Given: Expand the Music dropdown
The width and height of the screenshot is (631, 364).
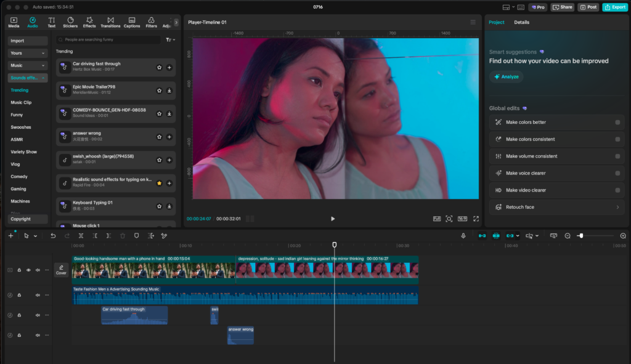Looking at the screenshot, I should coord(27,65).
